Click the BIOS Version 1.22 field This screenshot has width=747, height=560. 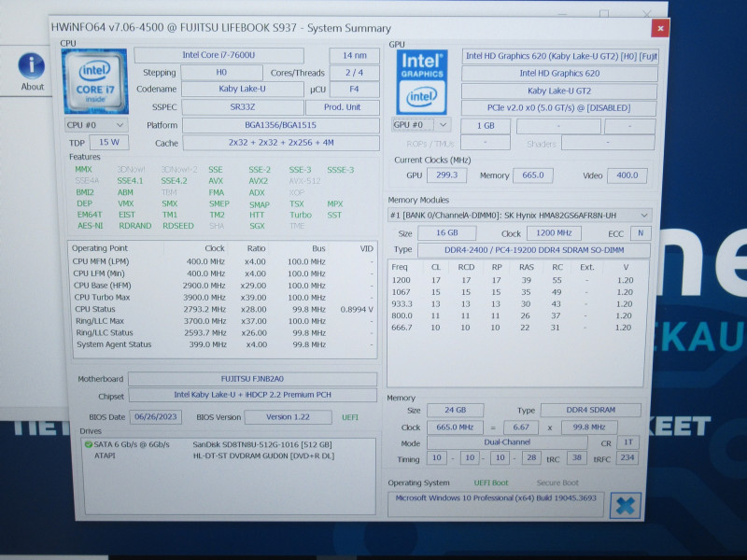tap(288, 417)
